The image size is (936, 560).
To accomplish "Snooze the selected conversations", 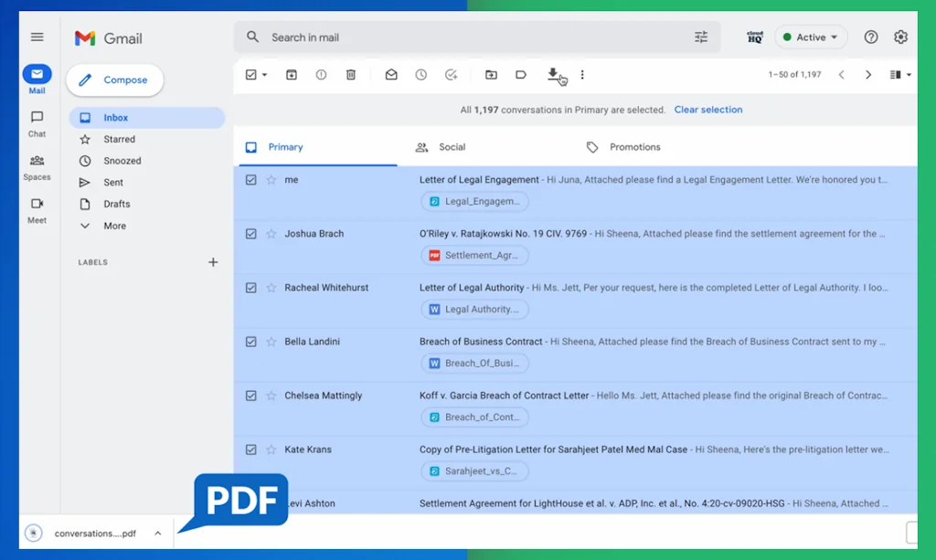I will [420, 75].
